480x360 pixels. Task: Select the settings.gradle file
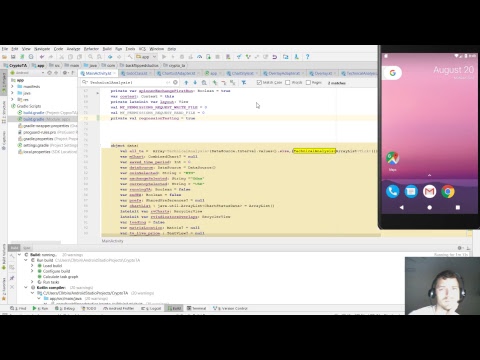click(48, 145)
